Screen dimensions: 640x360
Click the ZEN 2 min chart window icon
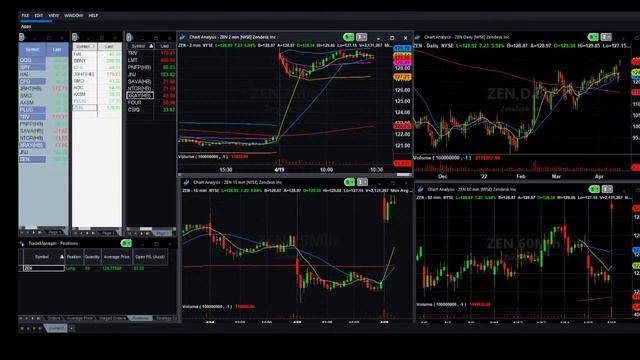click(182, 37)
